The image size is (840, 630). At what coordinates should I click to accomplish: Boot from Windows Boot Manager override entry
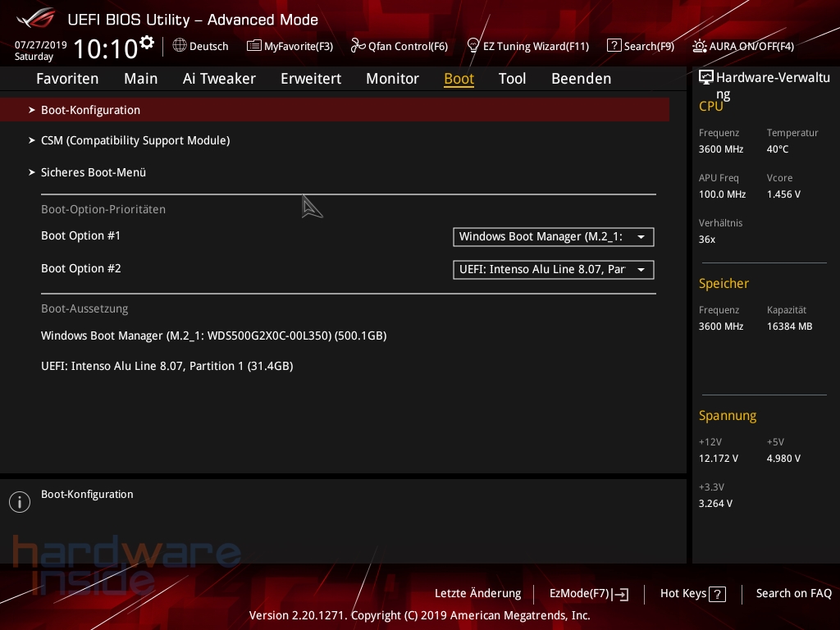point(214,336)
